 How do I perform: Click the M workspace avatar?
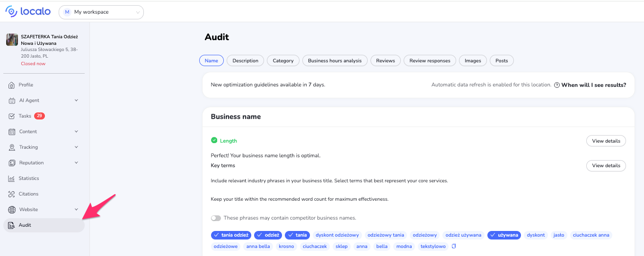(x=67, y=12)
